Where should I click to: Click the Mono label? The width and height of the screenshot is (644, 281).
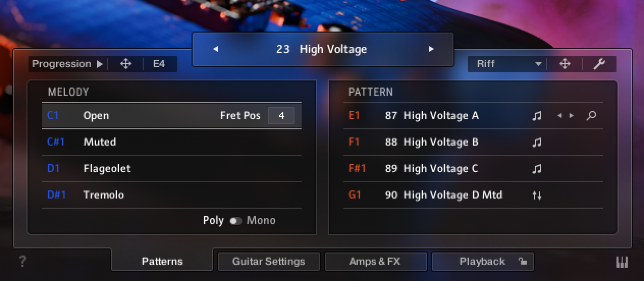coord(261,220)
